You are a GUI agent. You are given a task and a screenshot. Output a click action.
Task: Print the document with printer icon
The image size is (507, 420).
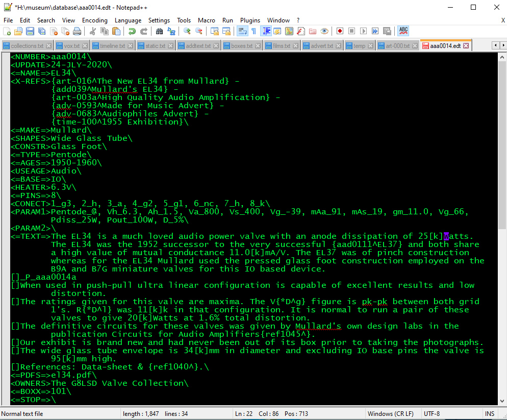77,31
